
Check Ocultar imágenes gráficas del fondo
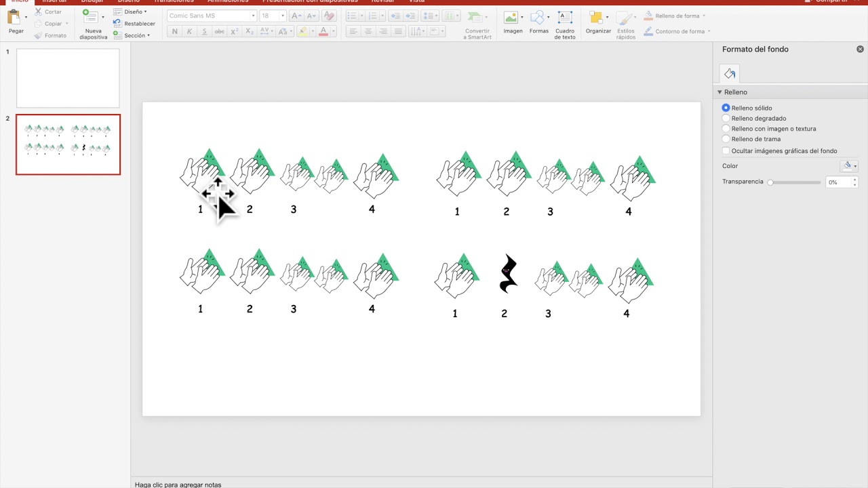[726, 150]
